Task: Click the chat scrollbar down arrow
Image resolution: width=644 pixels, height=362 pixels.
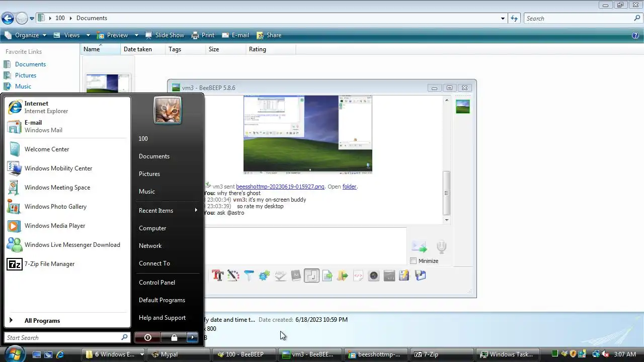Action: click(446, 220)
